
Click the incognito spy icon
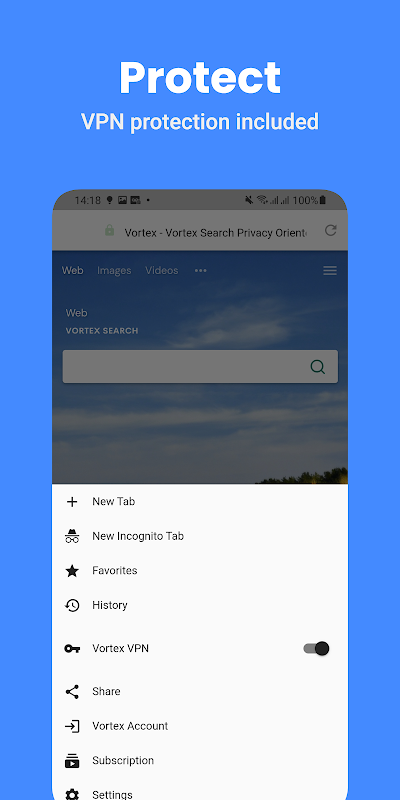point(72,536)
